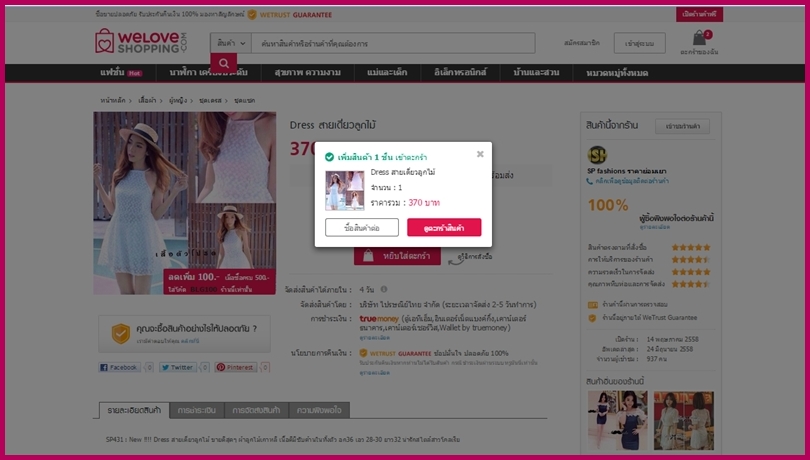Viewport: 810px width, 460px height.
Task: Click the SP fashions shop logo
Action: pyautogui.click(x=597, y=155)
